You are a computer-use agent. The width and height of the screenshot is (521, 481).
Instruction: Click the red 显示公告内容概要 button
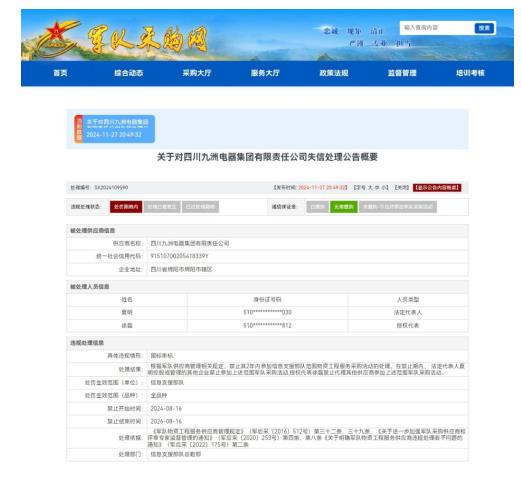tap(437, 188)
